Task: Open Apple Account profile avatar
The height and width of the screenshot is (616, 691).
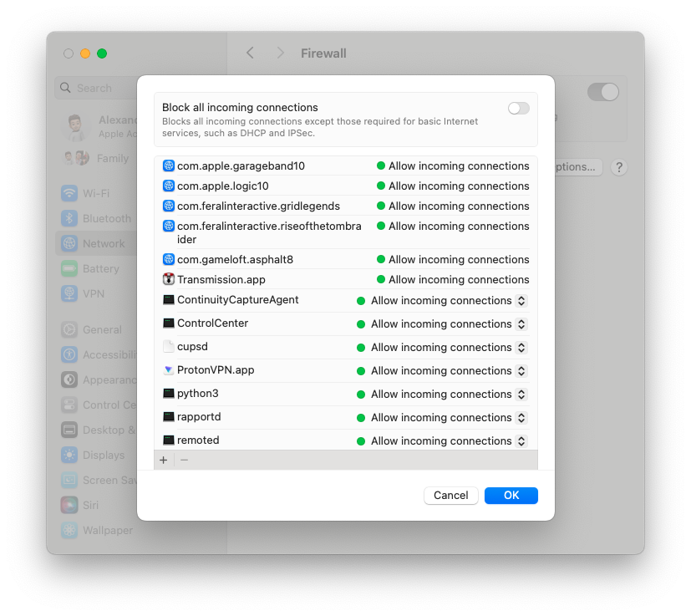Action: [76, 126]
